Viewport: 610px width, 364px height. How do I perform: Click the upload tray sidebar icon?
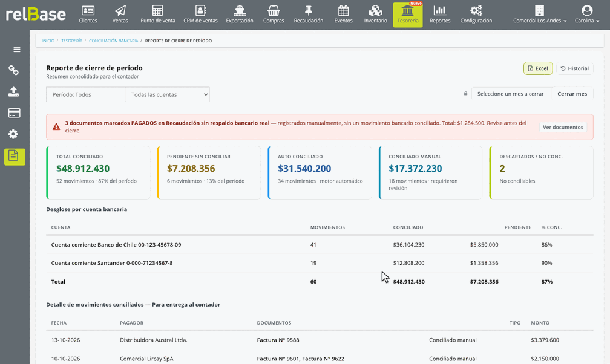pos(14,92)
